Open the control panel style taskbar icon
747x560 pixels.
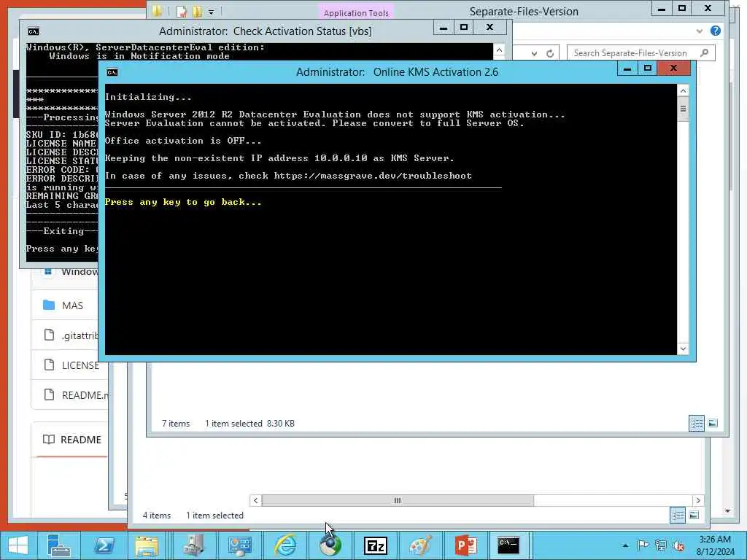(239, 545)
